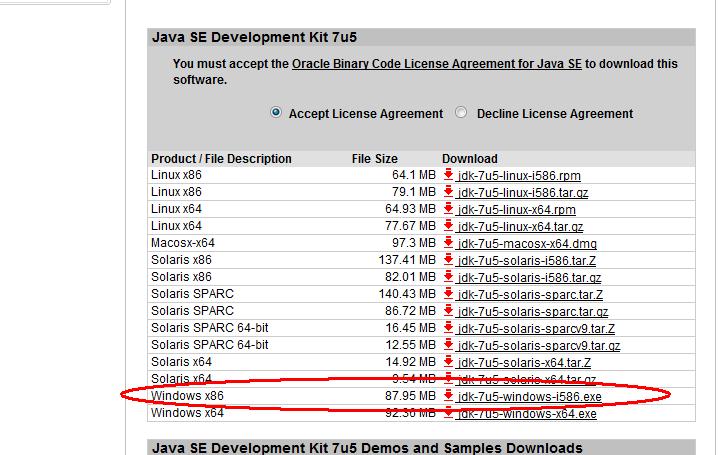Click red download arrow for linux-i586.tar.gz
This screenshot has width=720, height=455.
pyautogui.click(x=449, y=191)
